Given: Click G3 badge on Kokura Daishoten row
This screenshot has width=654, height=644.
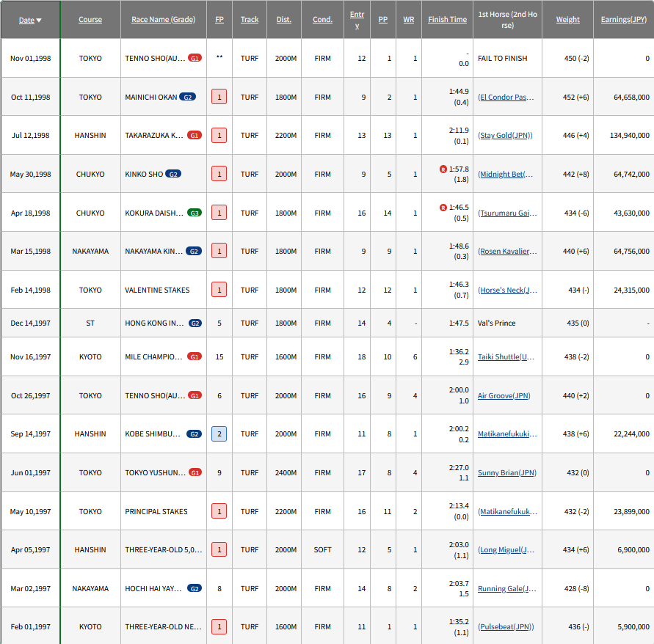Looking at the screenshot, I should 195,213.
